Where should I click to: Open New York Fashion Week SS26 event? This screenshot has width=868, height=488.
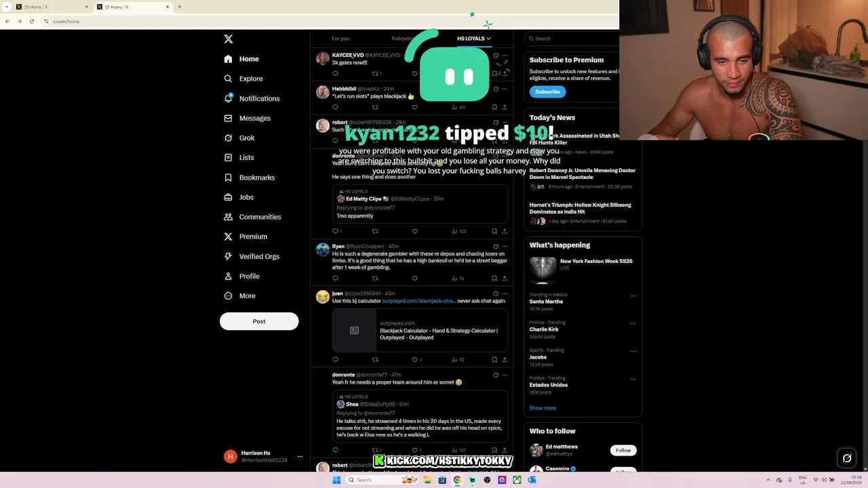pyautogui.click(x=596, y=261)
